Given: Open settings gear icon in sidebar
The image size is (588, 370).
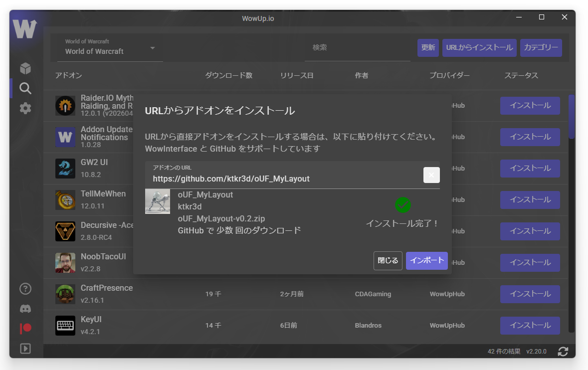Looking at the screenshot, I should pos(25,108).
